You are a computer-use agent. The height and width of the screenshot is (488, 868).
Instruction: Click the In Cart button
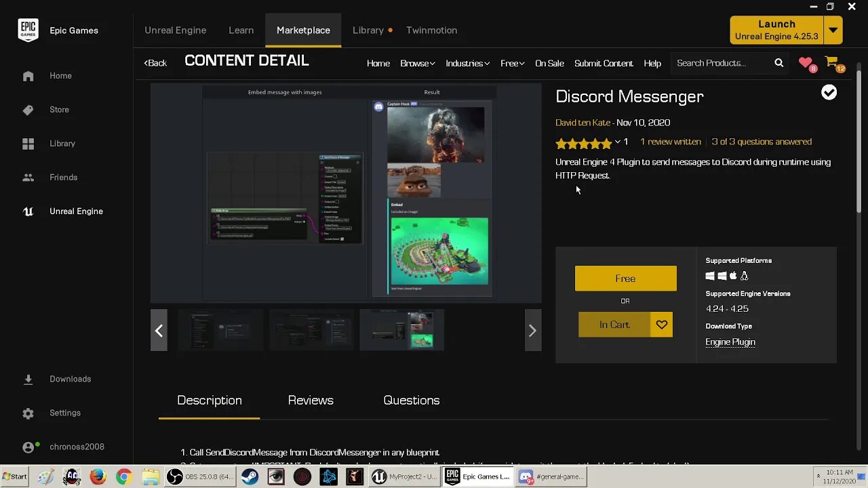(614, 325)
